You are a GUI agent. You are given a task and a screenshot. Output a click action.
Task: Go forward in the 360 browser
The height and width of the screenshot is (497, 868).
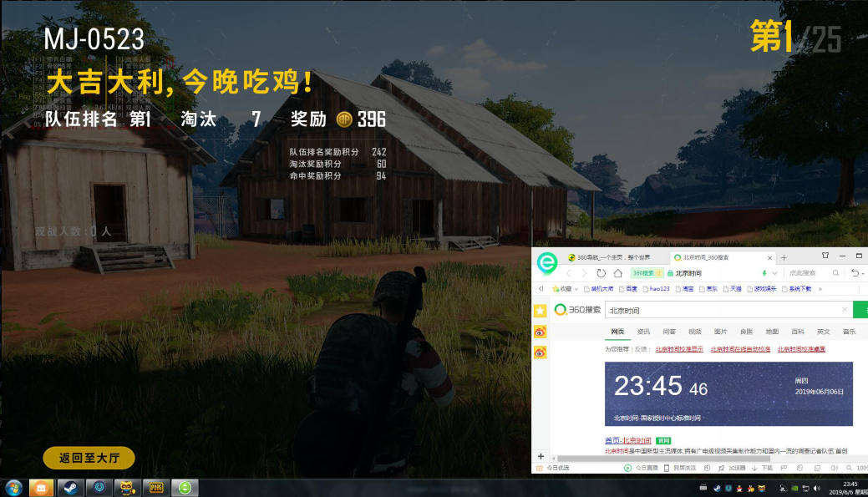(584, 273)
